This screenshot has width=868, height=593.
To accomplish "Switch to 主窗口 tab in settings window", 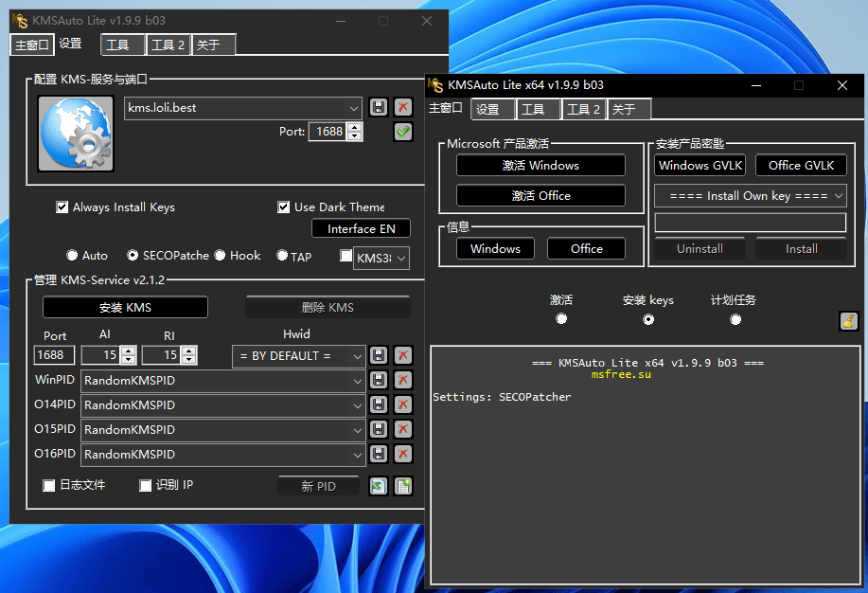I will (32, 45).
